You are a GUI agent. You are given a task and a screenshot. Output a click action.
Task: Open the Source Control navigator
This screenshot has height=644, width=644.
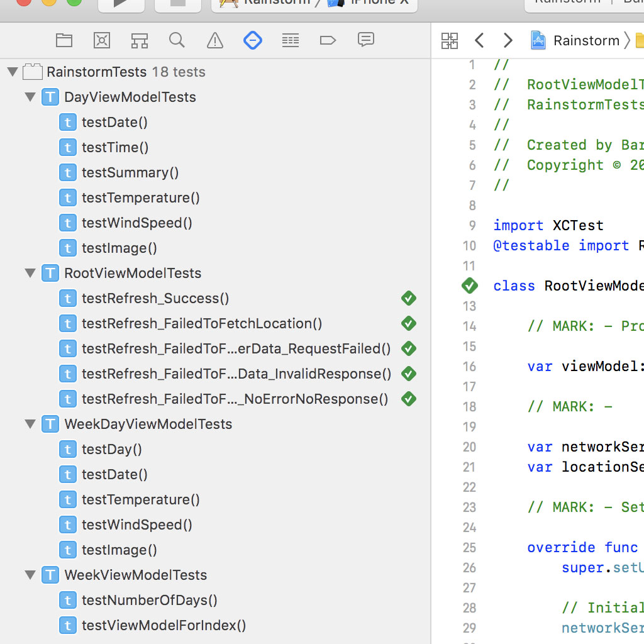pyautogui.click(x=101, y=40)
